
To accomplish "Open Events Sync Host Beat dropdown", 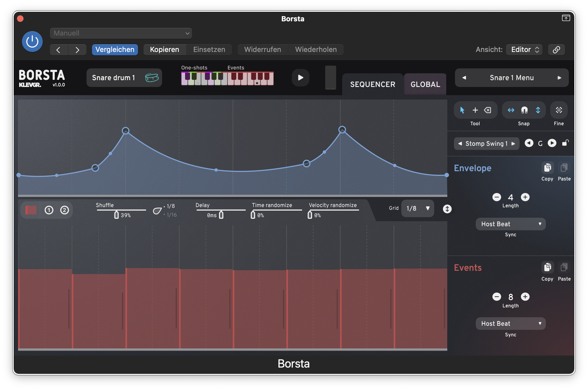I will [x=511, y=324].
